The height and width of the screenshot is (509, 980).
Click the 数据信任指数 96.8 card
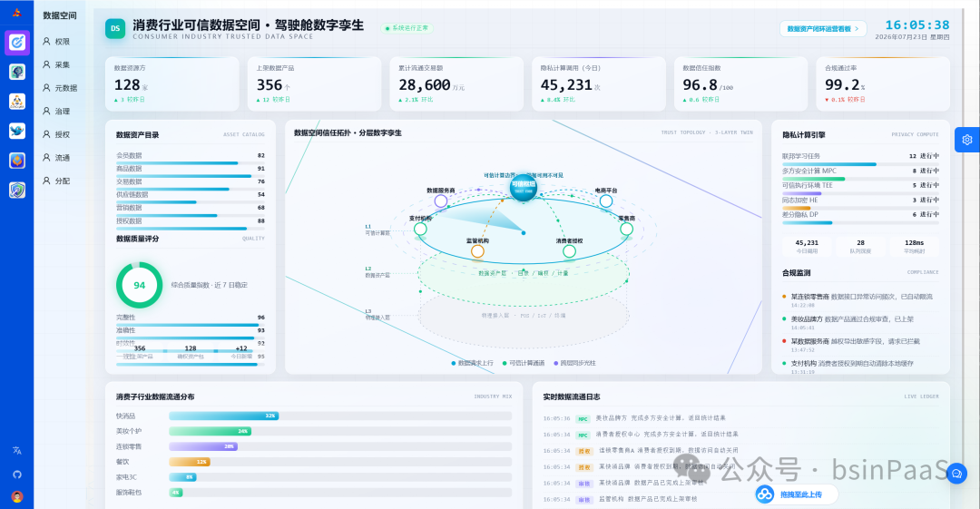coord(740,83)
